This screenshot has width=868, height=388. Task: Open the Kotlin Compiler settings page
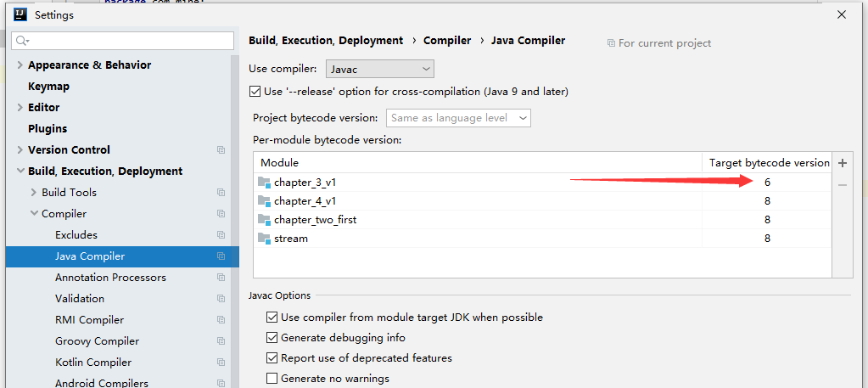pos(92,363)
